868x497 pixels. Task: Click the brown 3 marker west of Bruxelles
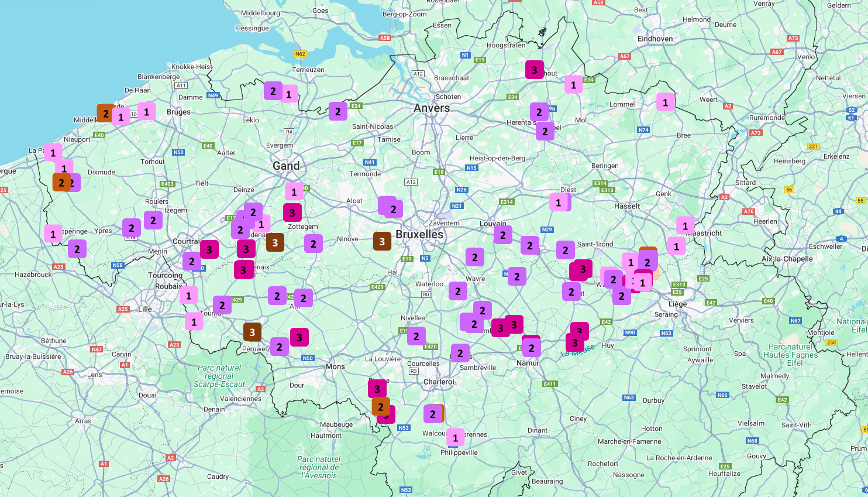coord(382,241)
